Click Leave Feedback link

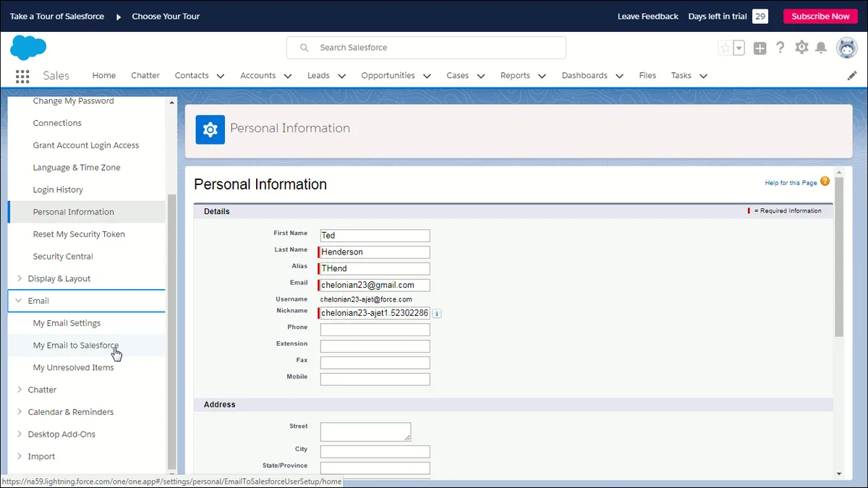648,16
